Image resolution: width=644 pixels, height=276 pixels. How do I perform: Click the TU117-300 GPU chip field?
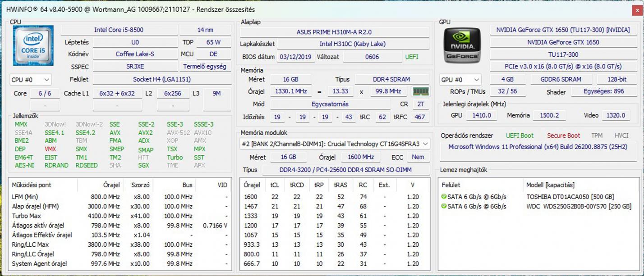[563, 54]
